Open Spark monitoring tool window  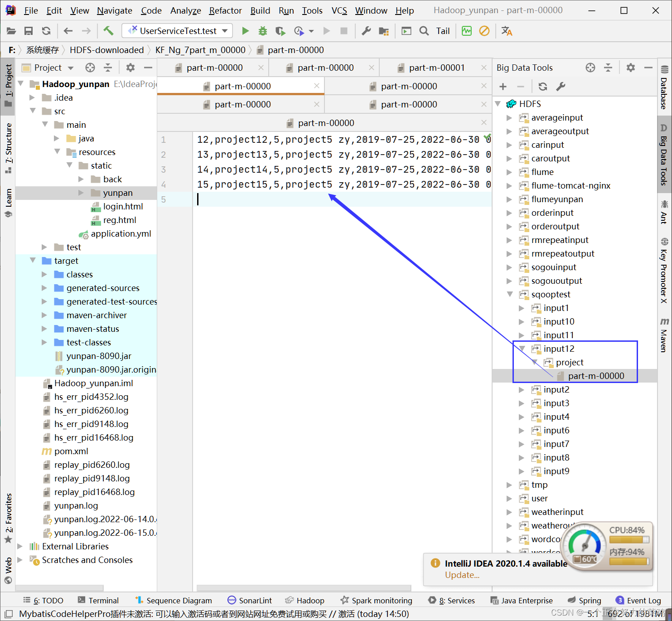pos(377,600)
